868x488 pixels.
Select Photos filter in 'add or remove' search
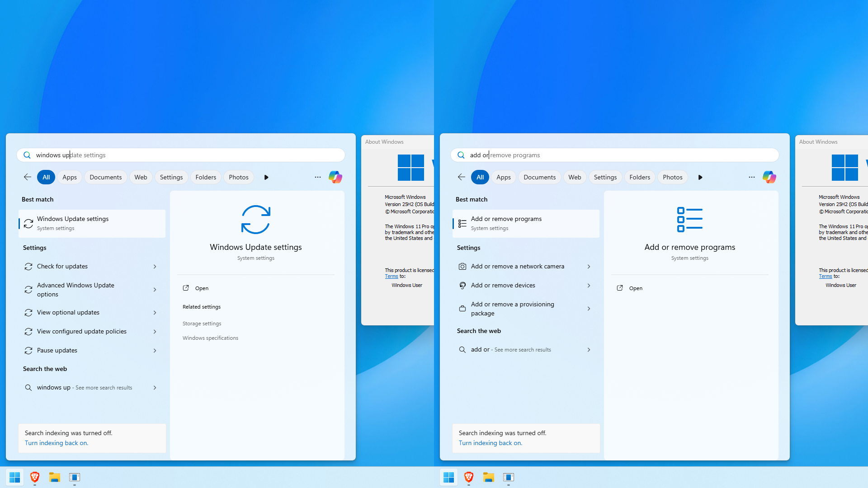click(x=673, y=177)
